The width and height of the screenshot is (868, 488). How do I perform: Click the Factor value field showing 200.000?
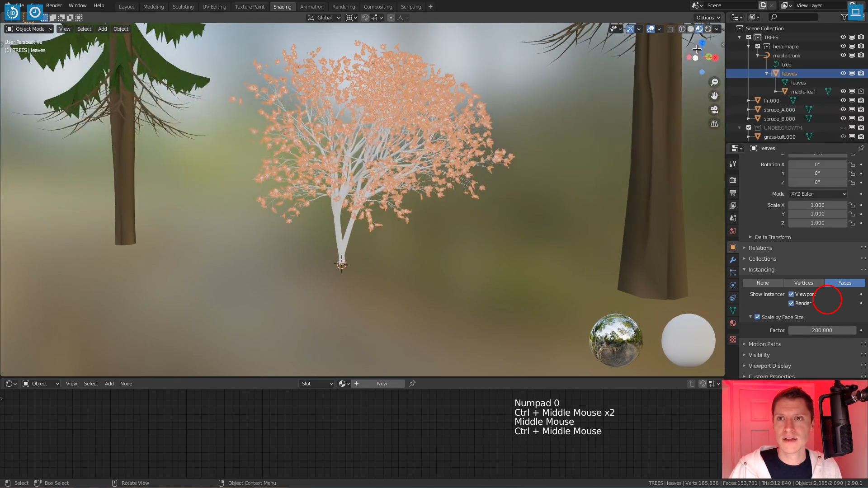pyautogui.click(x=822, y=330)
